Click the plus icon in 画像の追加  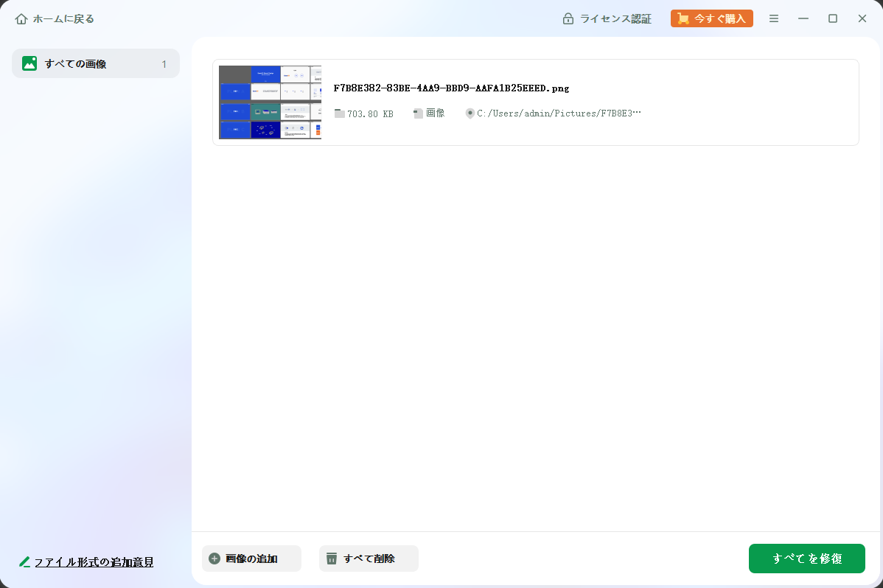coord(214,559)
